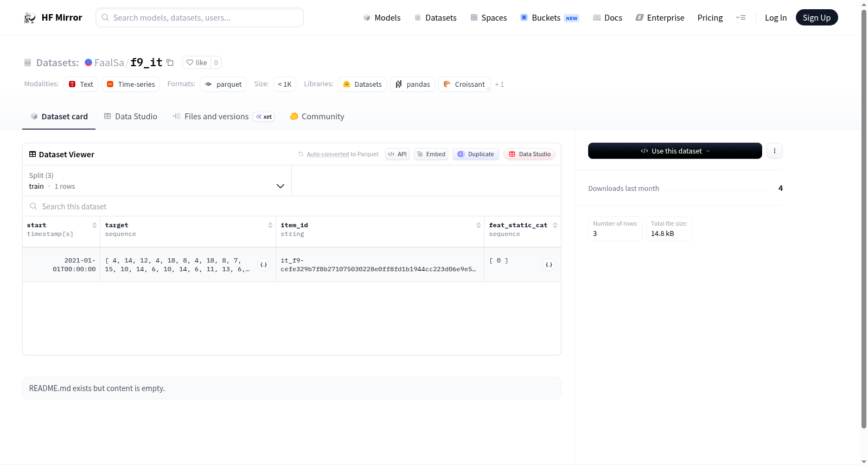
Task: Click the parquet format tag
Action: pyautogui.click(x=223, y=84)
